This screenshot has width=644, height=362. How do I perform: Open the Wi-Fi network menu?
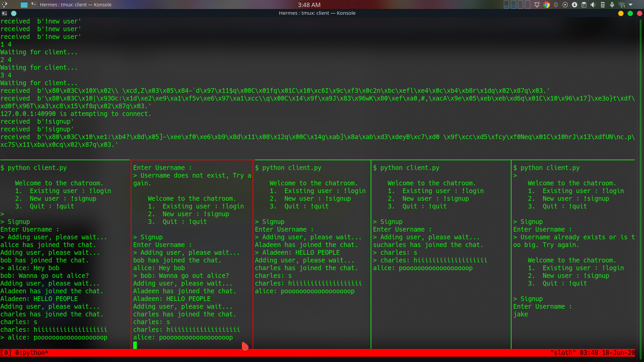622,5
